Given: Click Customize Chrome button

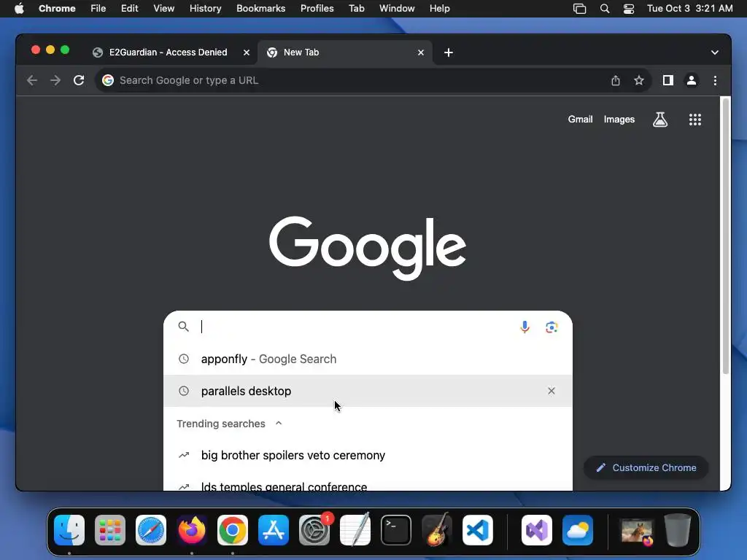Looking at the screenshot, I should tap(646, 467).
